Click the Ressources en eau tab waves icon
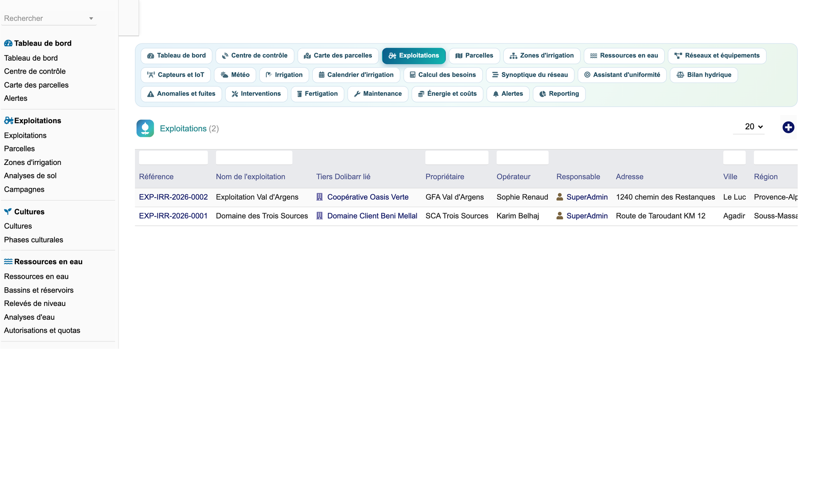Viewport: 815px width, 504px height. (593, 56)
